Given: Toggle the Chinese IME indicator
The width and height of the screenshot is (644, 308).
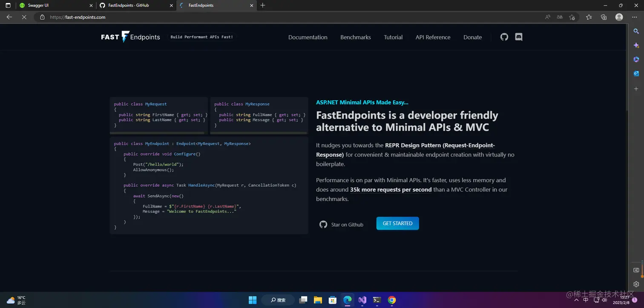Looking at the screenshot, I should (586, 300).
